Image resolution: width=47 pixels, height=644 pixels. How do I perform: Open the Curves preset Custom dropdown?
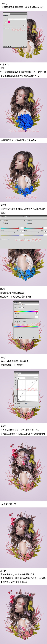28,375
